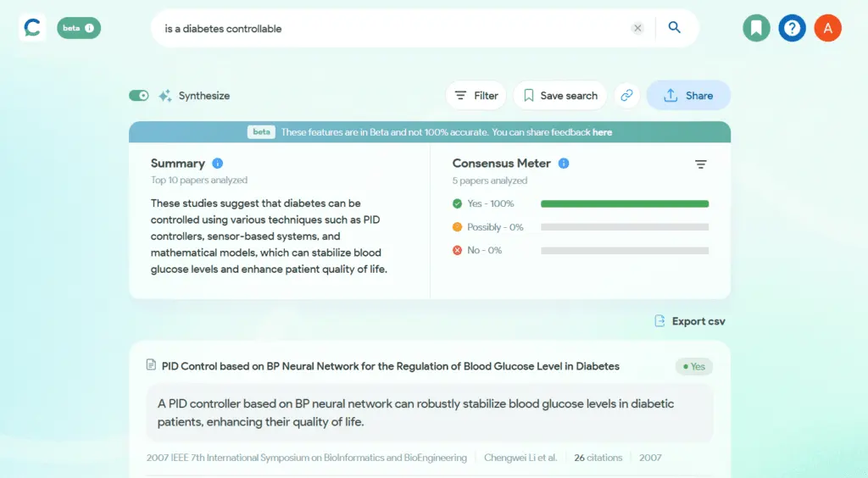Click the magnifying glass search icon
This screenshot has height=478, width=868.
pyautogui.click(x=674, y=27)
